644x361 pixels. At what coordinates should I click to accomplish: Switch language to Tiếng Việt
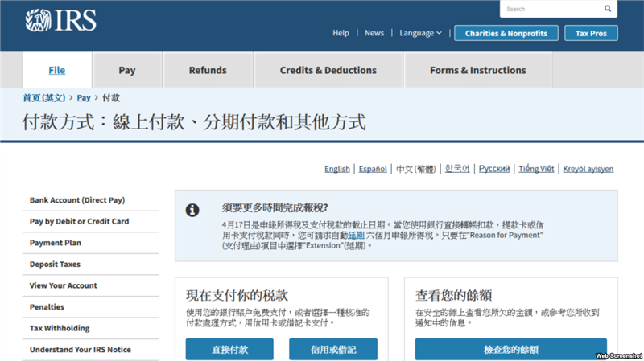[536, 169]
